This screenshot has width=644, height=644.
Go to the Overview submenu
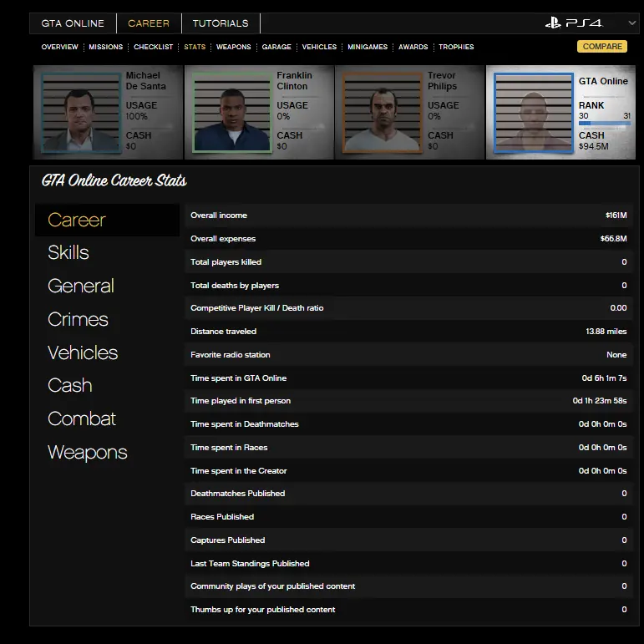59,47
